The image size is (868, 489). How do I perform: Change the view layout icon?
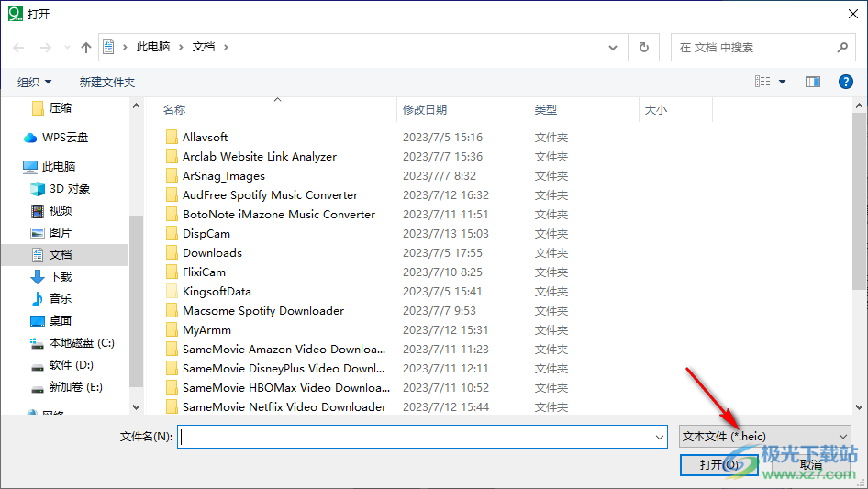[762, 82]
